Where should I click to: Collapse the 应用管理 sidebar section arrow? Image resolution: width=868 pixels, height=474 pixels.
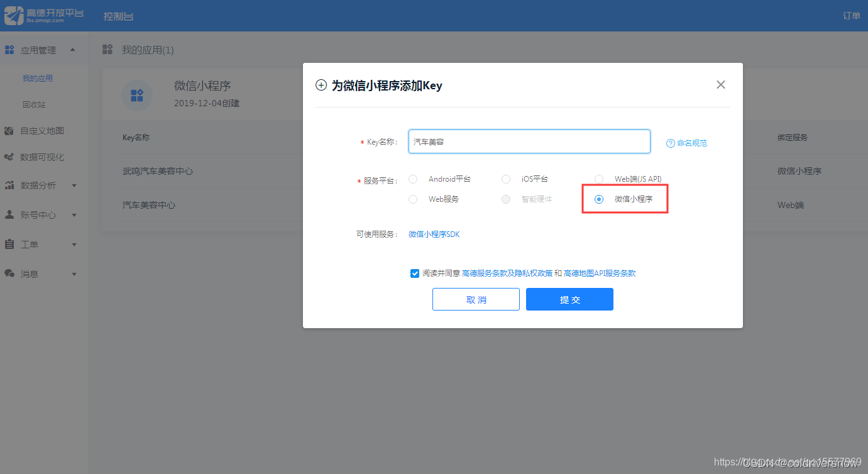[72, 50]
